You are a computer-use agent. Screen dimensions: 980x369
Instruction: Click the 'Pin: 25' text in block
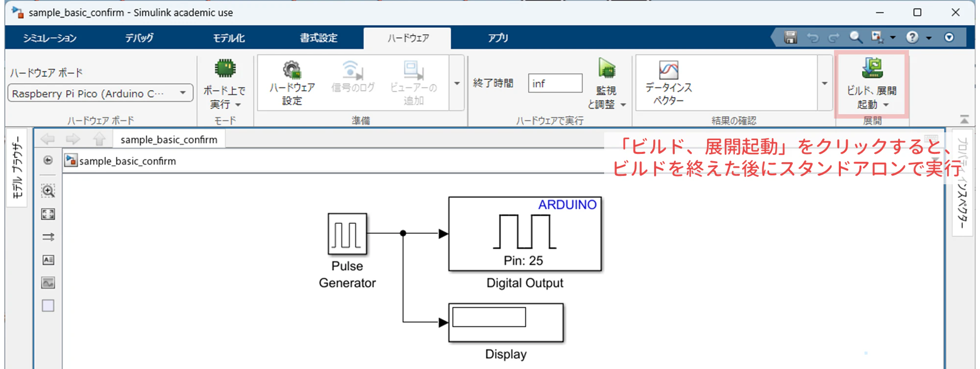[x=523, y=260]
